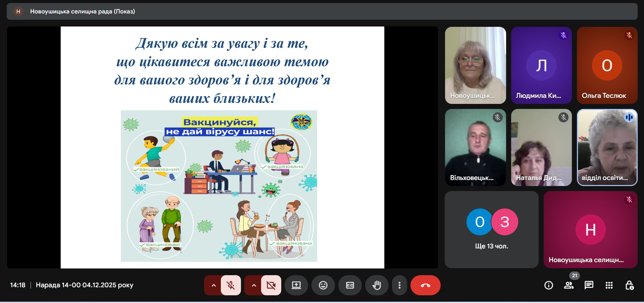Show the participants list with 21 people
Viewport: 644px width, 303px height.
(x=568, y=285)
